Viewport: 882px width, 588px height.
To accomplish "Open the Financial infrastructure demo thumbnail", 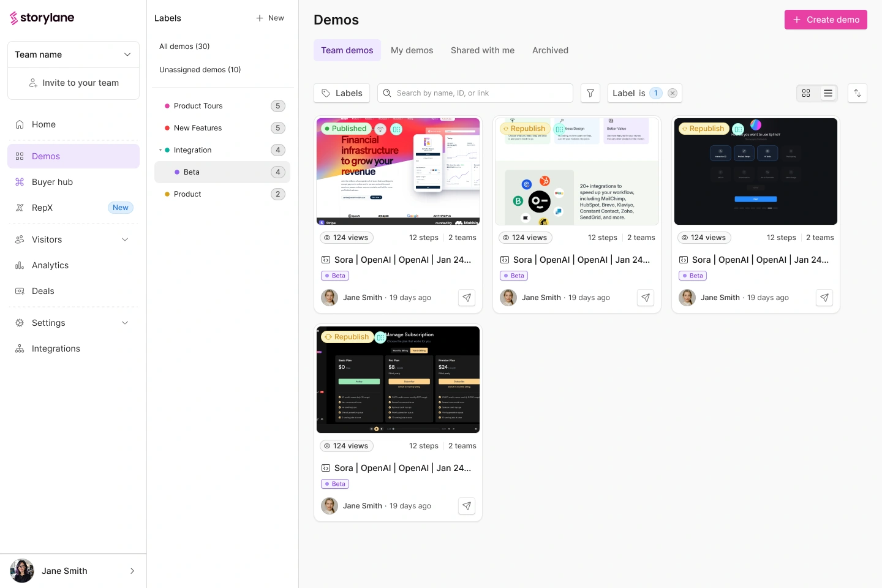I will click(398, 171).
